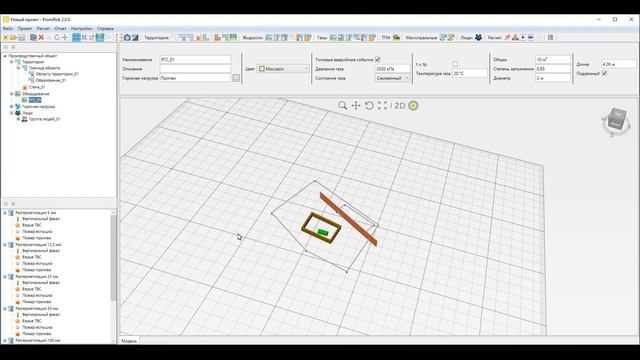Open the Отчет menu
This screenshot has width=640, height=360.
[60, 29]
